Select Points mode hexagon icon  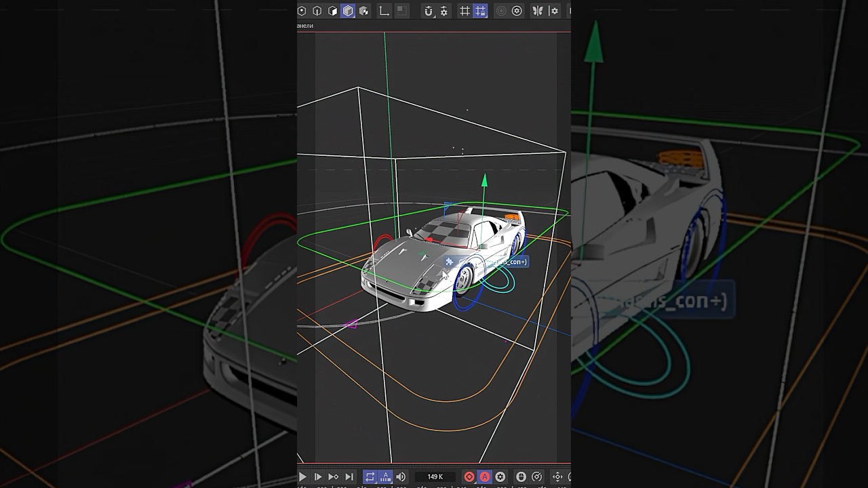click(302, 11)
